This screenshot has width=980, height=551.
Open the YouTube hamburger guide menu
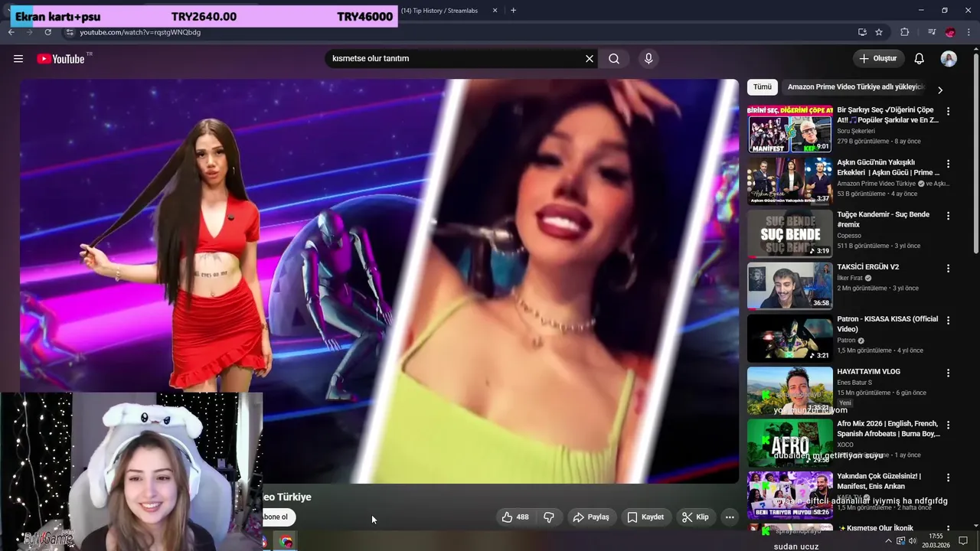point(18,59)
